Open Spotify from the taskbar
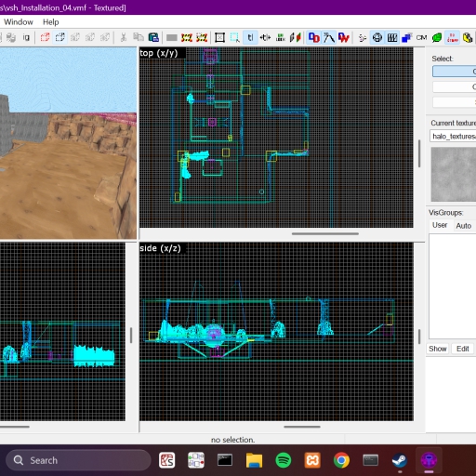Viewport: 476px width, 476px height. (284, 460)
